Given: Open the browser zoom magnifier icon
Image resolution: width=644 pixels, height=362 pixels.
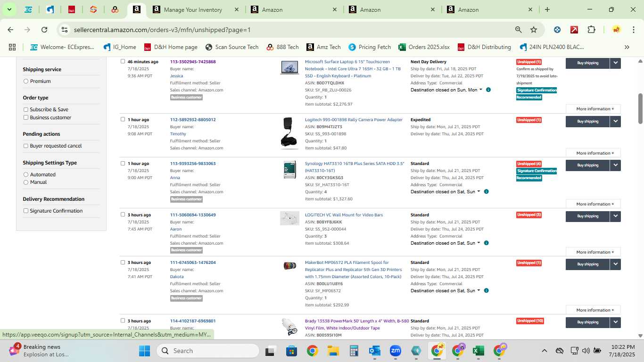Looking at the screenshot, I should [519, 30].
